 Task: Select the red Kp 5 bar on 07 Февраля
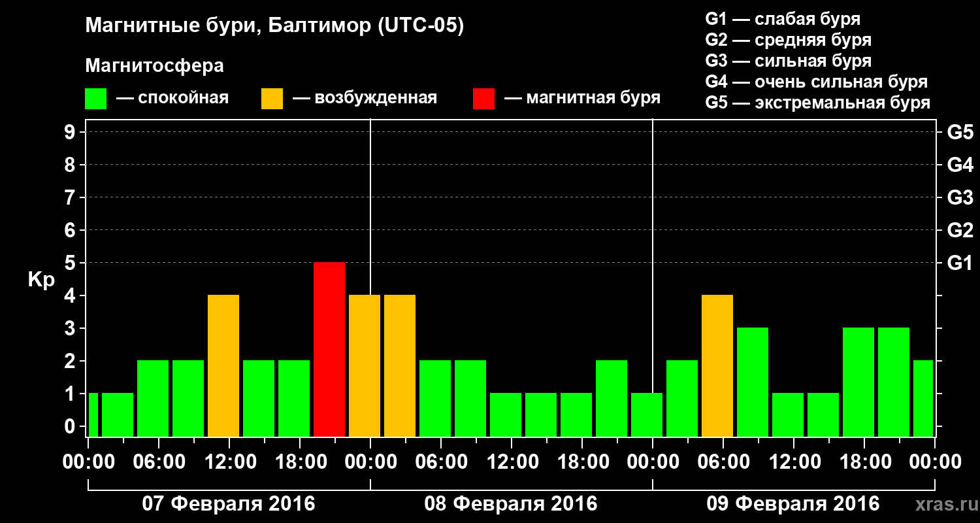(x=329, y=349)
